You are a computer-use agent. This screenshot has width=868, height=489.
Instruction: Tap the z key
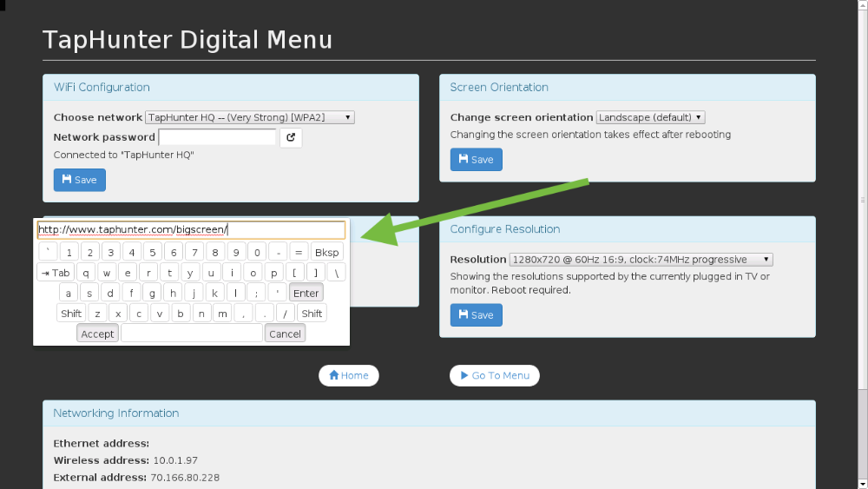point(97,314)
